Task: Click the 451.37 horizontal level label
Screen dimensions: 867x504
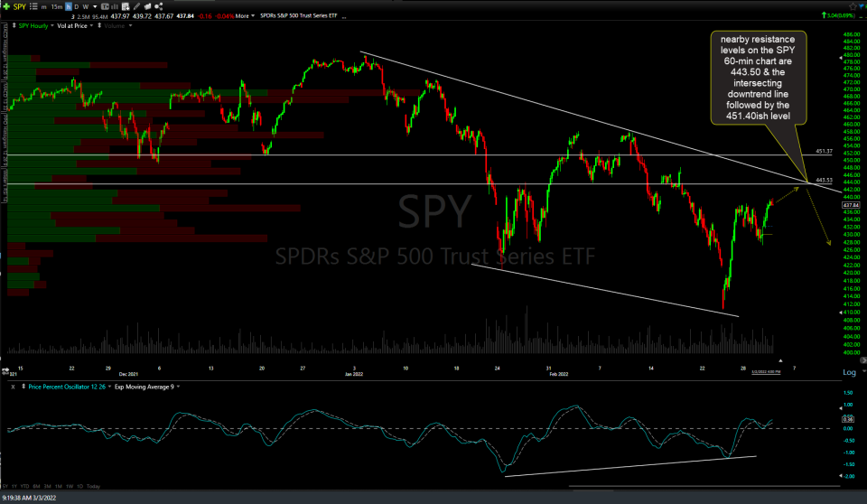Action: [x=824, y=151]
